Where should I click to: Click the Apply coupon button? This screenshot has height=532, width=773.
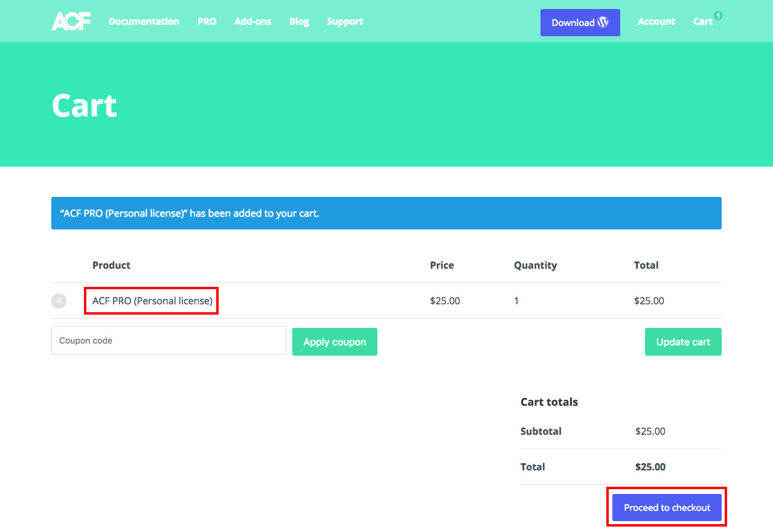[335, 342]
